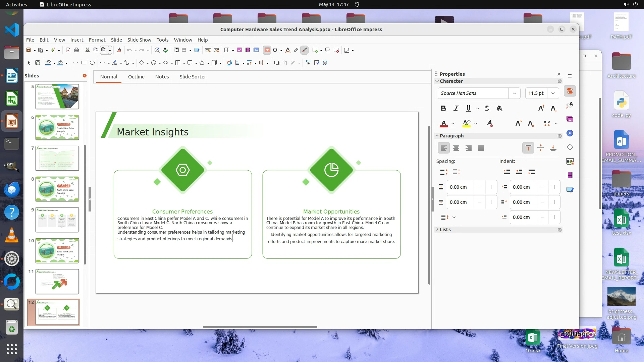Select slide 9 thumbnail
The image size is (644, 362).
pos(57,220)
